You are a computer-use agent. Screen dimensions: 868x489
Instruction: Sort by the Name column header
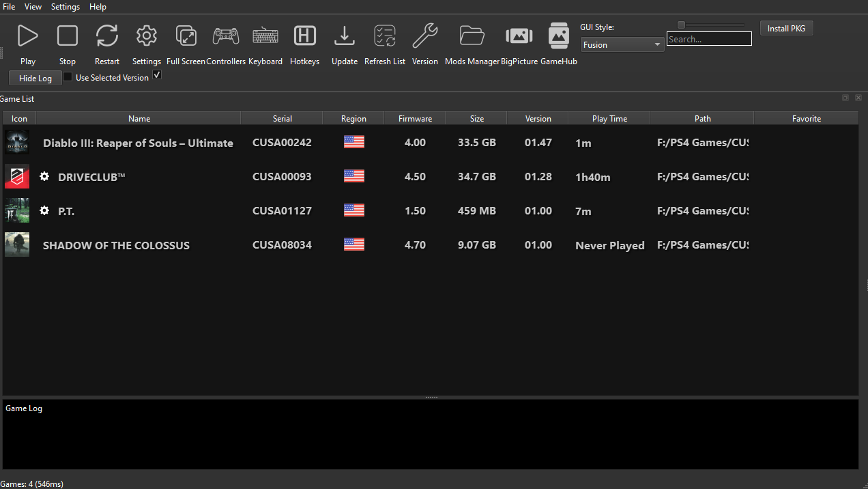click(x=139, y=118)
